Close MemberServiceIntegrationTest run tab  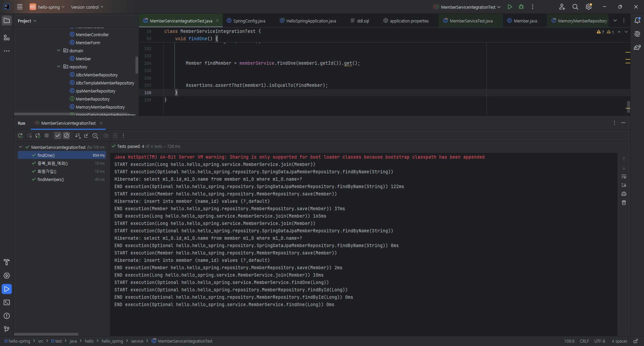[101, 123]
